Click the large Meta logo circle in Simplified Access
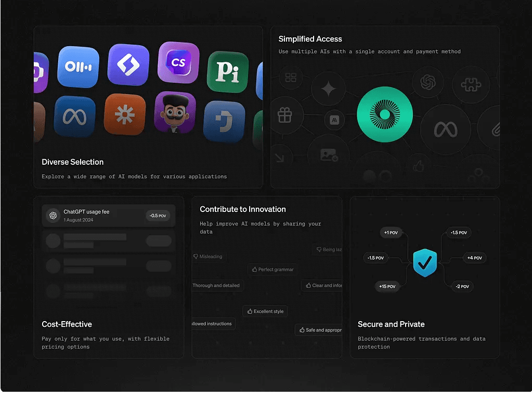The width and height of the screenshot is (532, 398). (x=446, y=129)
